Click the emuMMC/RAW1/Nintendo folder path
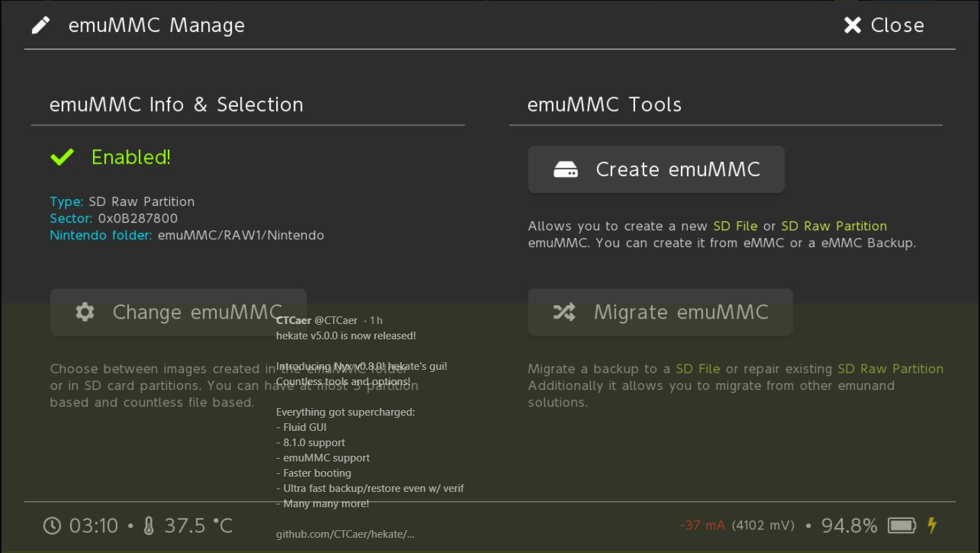Screen dimensions: 980x553 coord(241,235)
